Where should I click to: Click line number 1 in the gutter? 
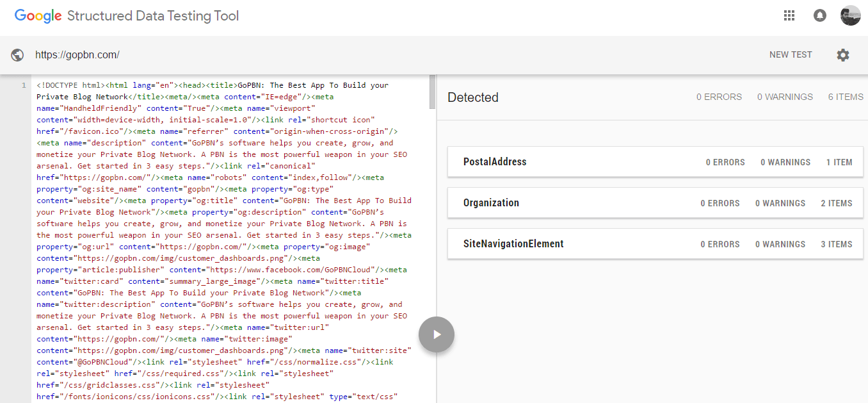click(24, 85)
